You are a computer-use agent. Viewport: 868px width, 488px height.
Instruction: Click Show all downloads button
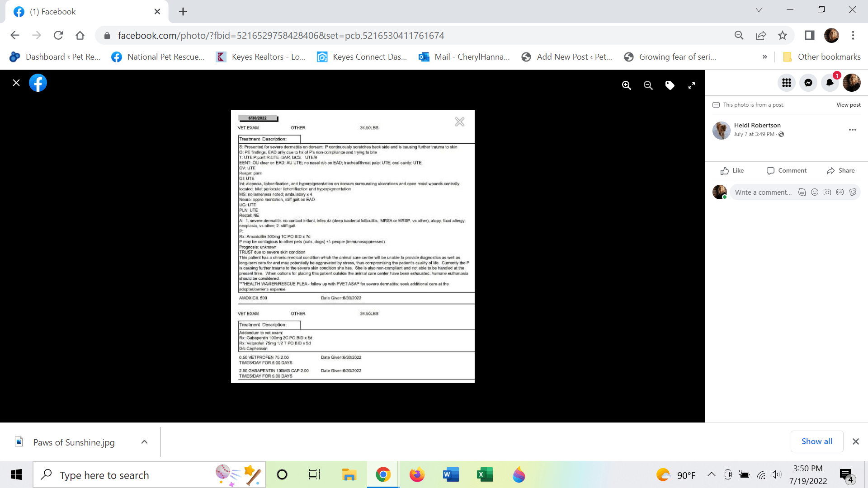pyautogui.click(x=816, y=441)
